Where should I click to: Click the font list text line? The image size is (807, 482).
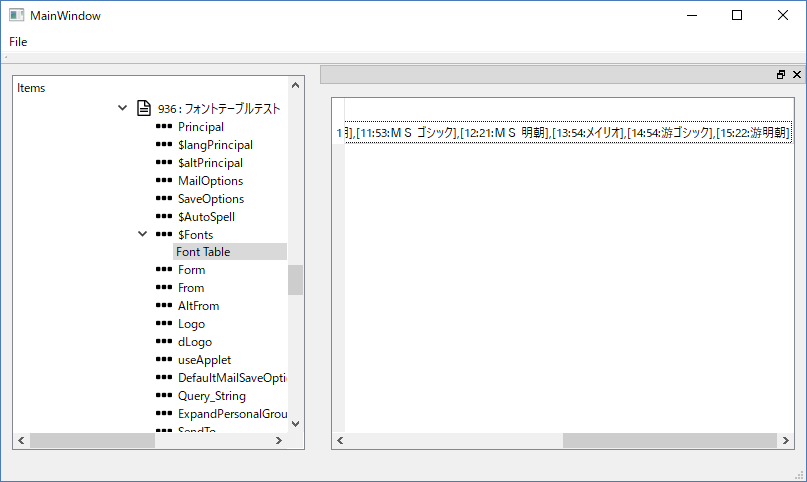click(568, 133)
